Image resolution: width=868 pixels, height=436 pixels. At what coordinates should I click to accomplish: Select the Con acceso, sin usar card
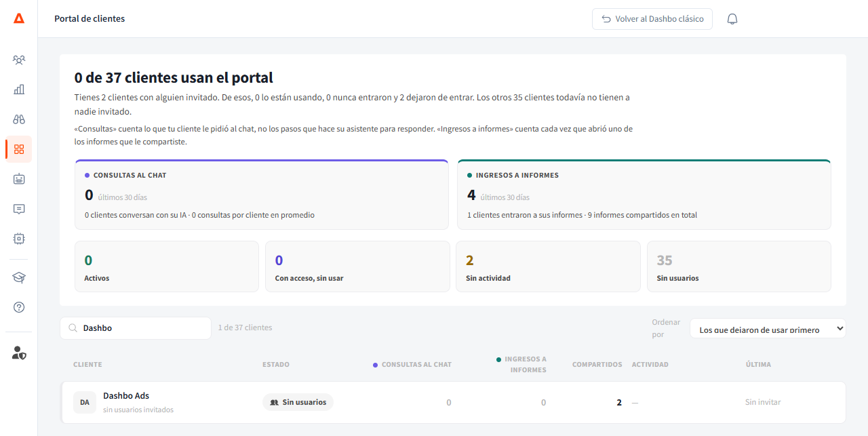[x=357, y=266]
